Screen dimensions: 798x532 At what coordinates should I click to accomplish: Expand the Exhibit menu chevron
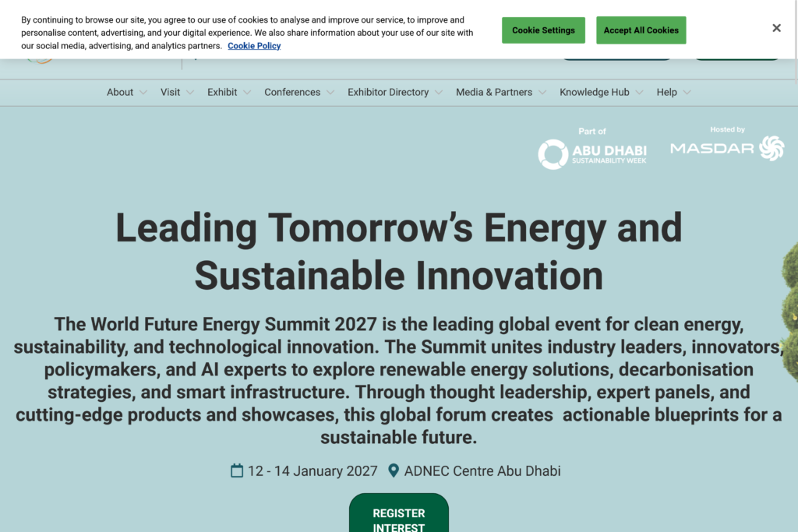pos(247,93)
